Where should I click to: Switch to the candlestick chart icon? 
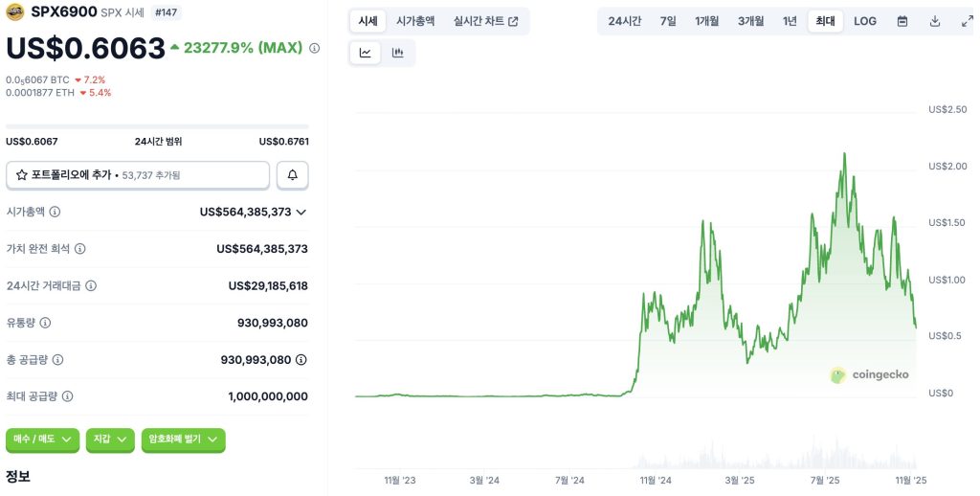[397, 53]
